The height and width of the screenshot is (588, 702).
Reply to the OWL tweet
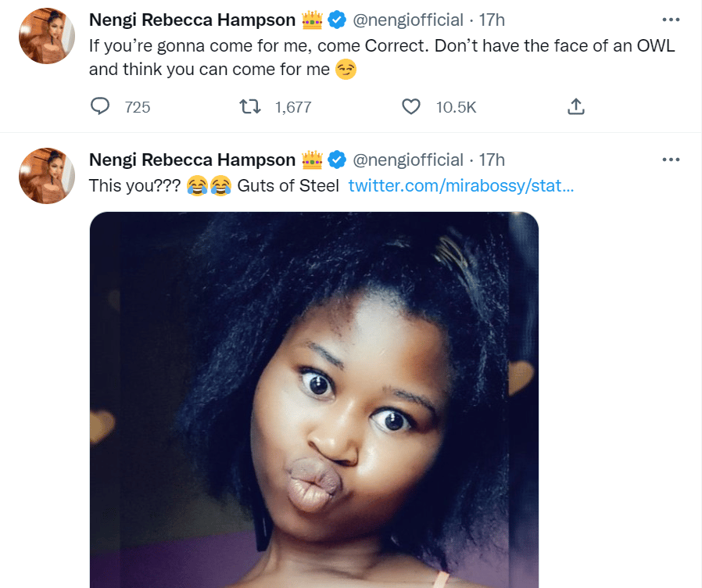point(101,107)
